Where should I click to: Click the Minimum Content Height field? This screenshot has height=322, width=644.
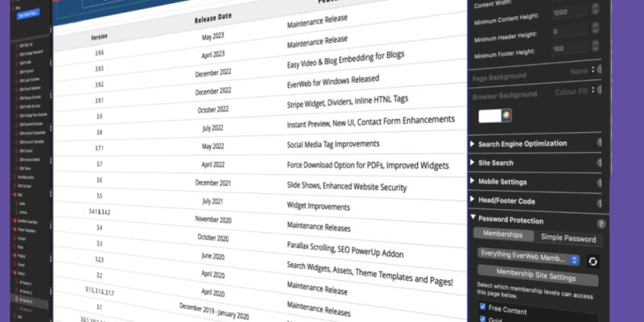[570, 12]
